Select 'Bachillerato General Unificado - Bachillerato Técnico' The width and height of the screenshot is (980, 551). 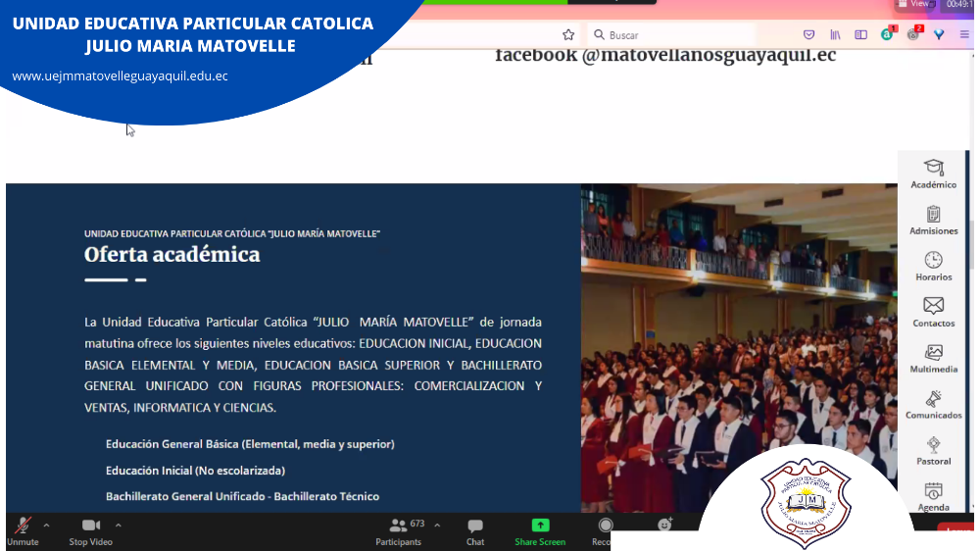242,496
